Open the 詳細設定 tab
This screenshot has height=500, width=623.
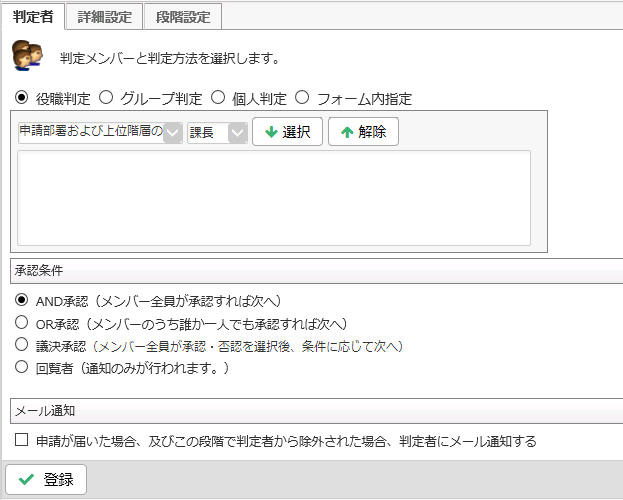[x=104, y=17]
